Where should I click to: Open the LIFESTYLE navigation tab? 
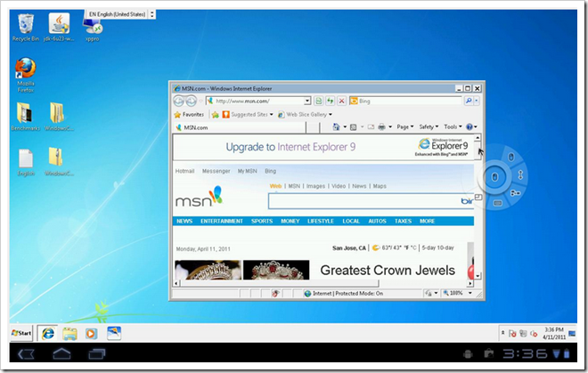pyautogui.click(x=321, y=221)
